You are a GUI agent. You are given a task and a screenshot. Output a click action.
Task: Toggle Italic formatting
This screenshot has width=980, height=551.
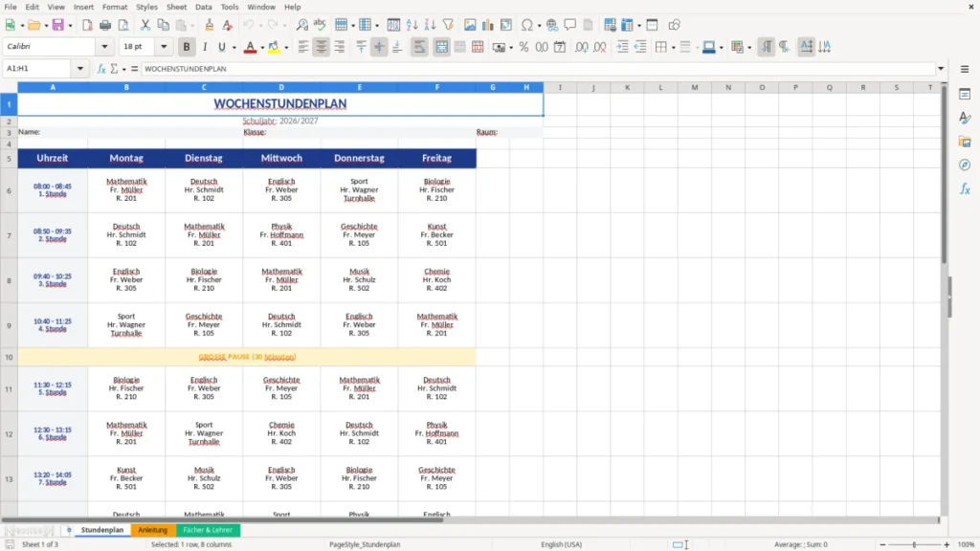tap(205, 47)
